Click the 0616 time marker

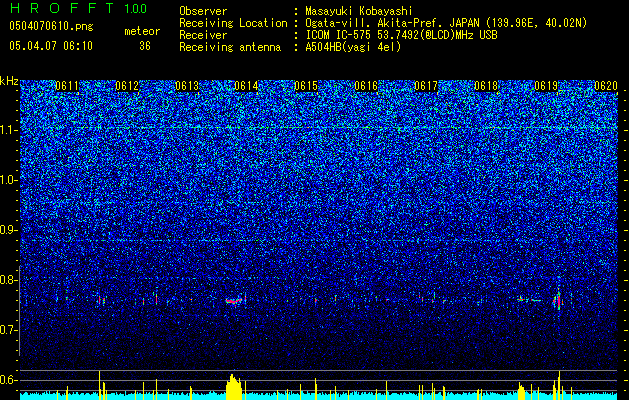coord(366,86)
